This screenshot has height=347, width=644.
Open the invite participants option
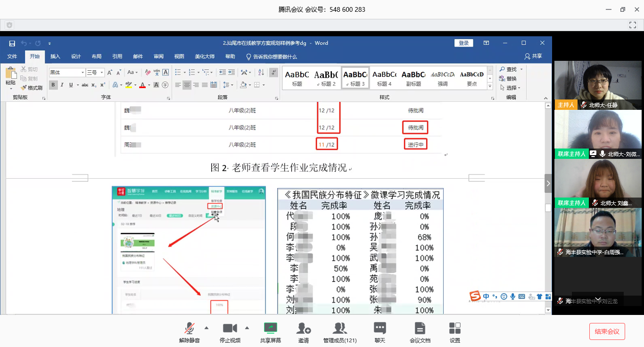pyautogui.click(x=304, y=332)
